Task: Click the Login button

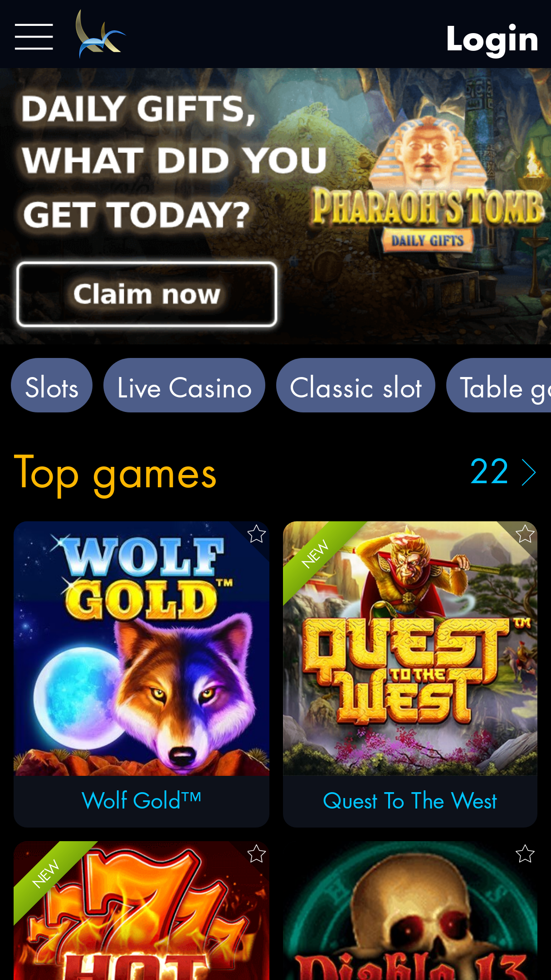Action: point(492,39)
